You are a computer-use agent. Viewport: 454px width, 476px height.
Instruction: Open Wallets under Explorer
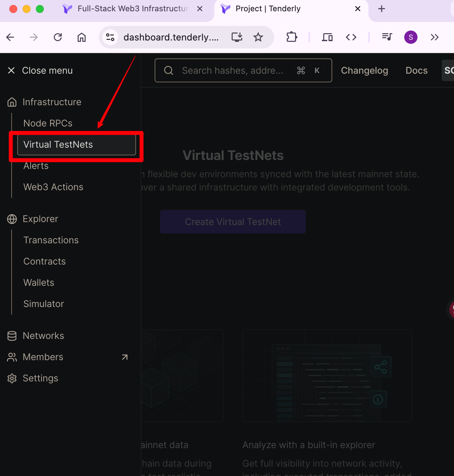[x=39, y=282]
